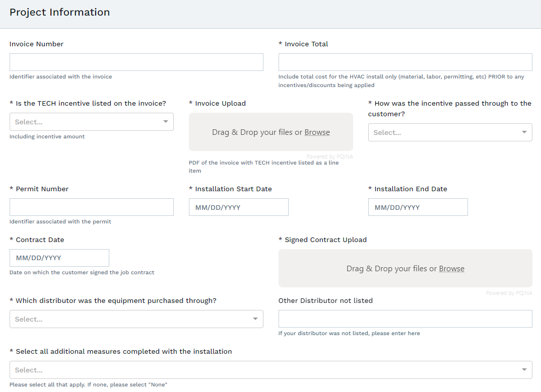The width and height of the screenshot is (541, 392).
Task: Click arrow on incentive passed through select
Action: point(524,132)
